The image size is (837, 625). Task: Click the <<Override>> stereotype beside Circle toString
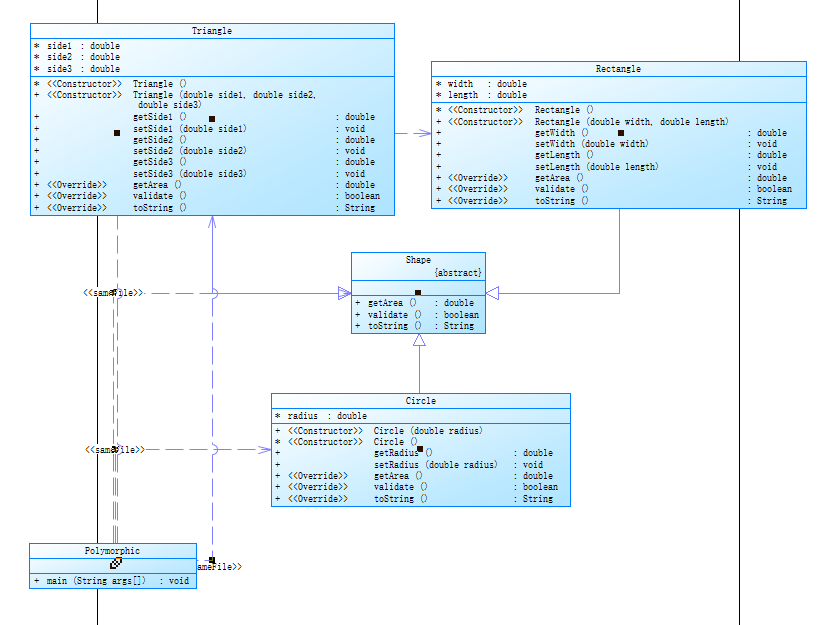318,499
